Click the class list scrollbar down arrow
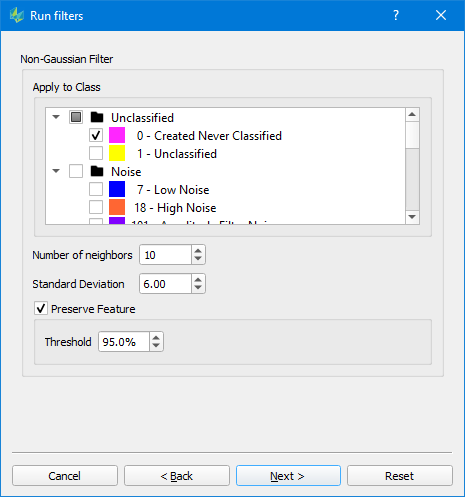The height and width of the screenshot is (497, 465). click(412, 217)
